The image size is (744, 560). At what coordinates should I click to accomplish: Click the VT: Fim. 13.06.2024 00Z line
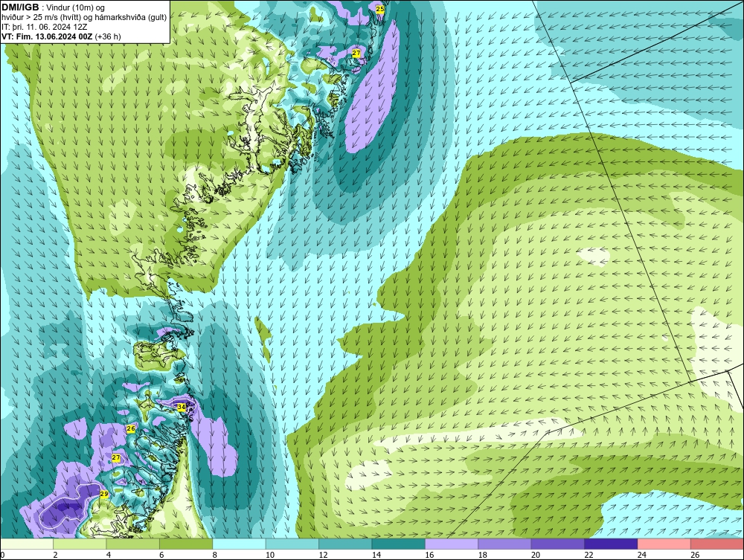[x=61, y=36]
